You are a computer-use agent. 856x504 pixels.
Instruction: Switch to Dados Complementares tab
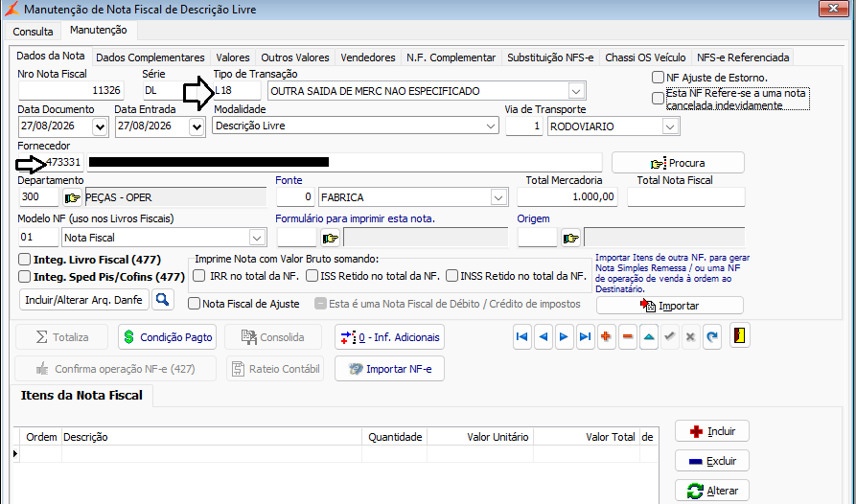pyautogui.click(x=150, y=57)
